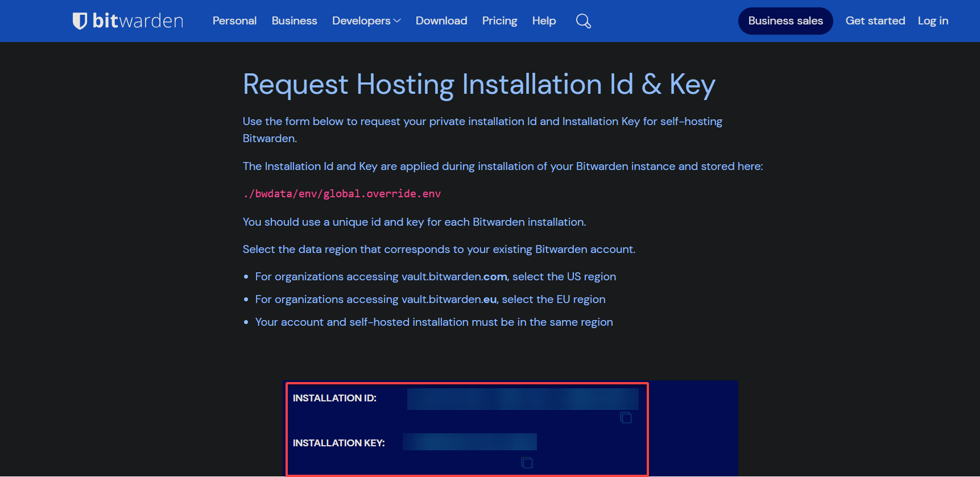This screenshot has width=980, height=477.
Task: Copy the Installation ID value
Action: pos(626,418)
